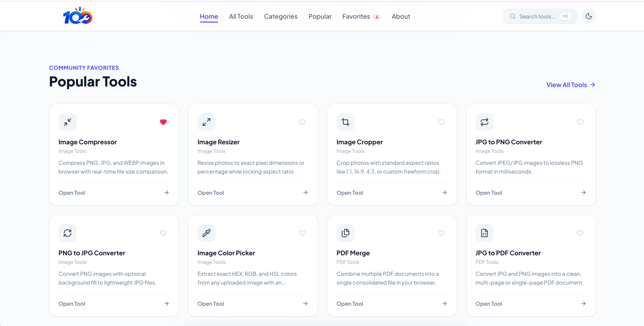Open the All Tools nav item
The image size is (644, 326).
(241, 16)
